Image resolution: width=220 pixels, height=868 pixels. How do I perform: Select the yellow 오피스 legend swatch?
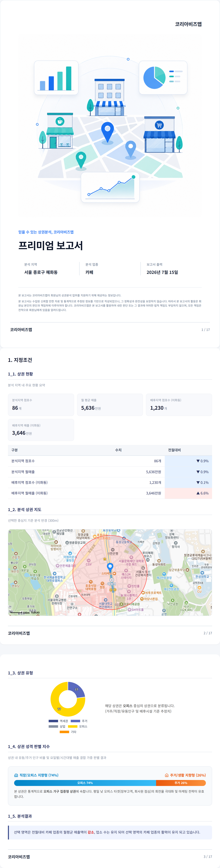click(x=73, y=726)
